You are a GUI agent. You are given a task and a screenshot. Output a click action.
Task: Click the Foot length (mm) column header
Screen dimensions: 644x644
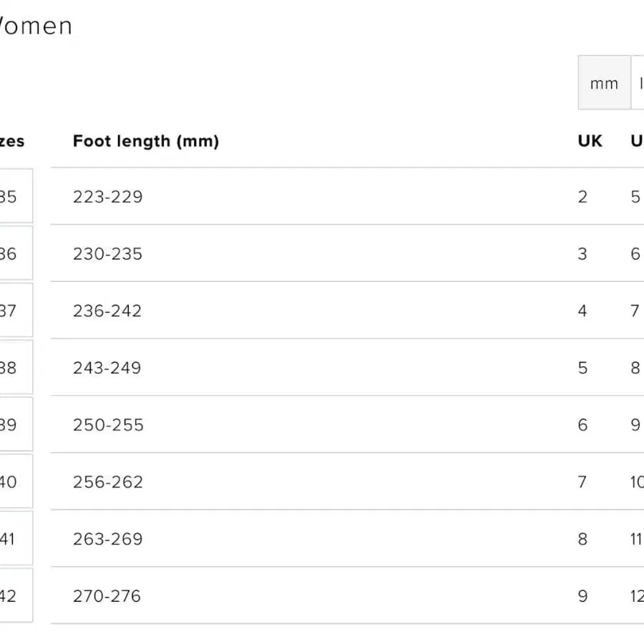(x=146, y=141)
